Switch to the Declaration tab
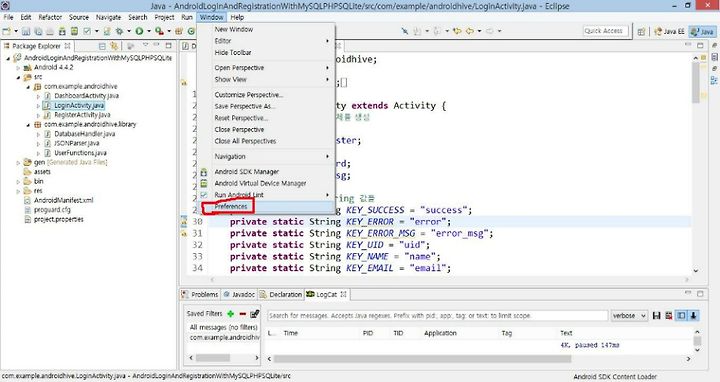The width and height of the screenshot is (720, 382). click(x=281, y=294)
